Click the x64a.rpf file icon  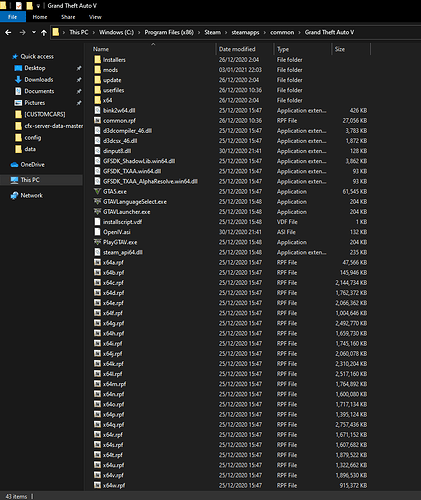pos(97,262)
